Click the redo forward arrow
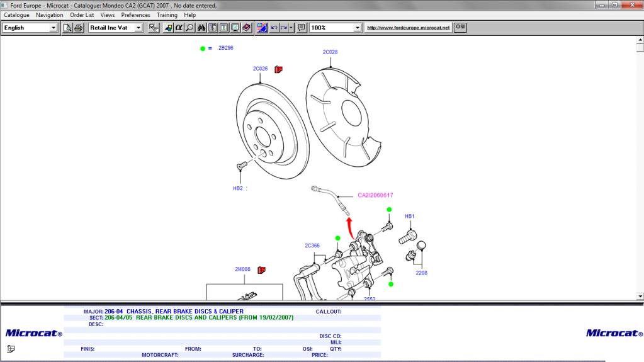The width and height of the screenshot is (644, 362). click(284, 28)
